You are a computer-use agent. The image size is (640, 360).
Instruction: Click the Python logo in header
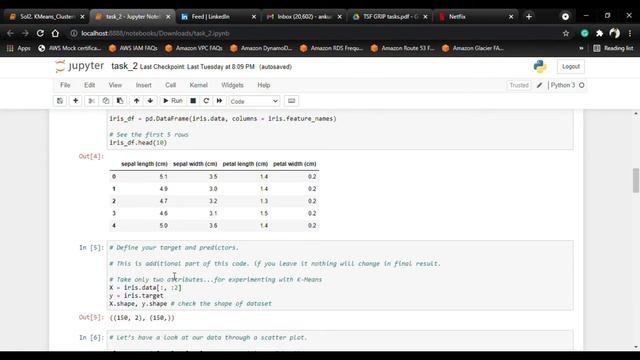pos(540,67)
